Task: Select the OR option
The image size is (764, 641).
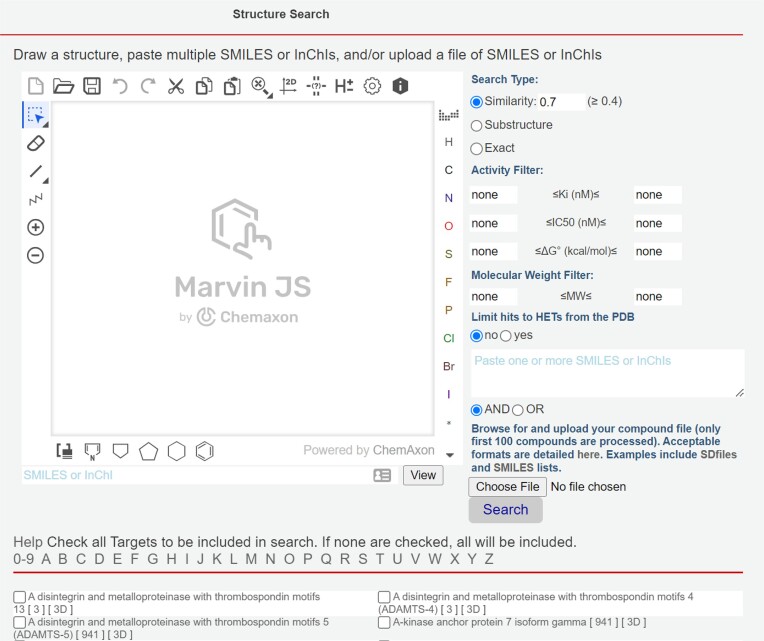Action: [x=517, y=410]
